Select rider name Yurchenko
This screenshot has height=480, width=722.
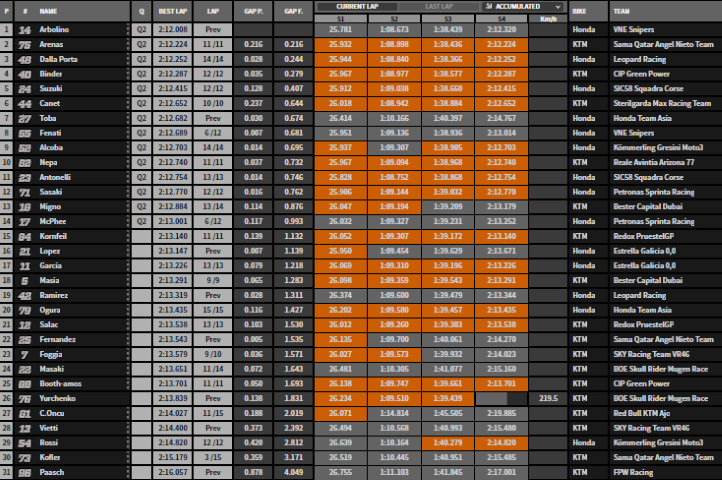click(x=57, y=398)
